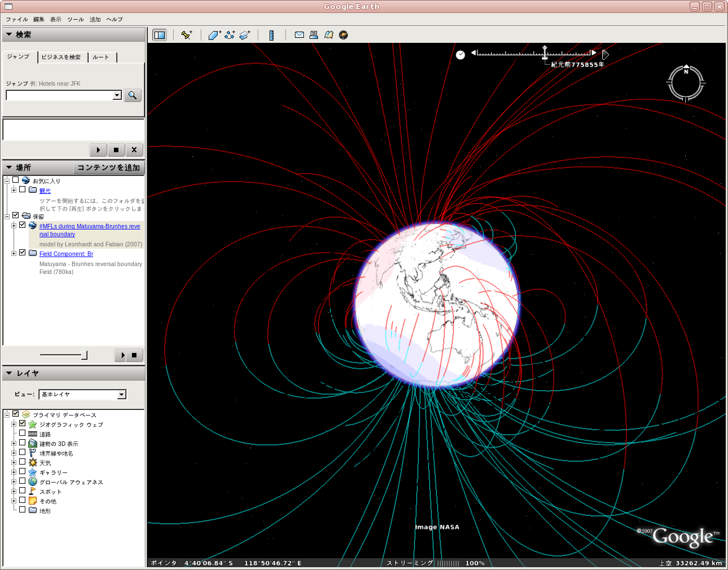Image resolution: width=728 pixels, height=570 pixels.
Task: Click the コンテンツを追加 button
Action: 108,167
